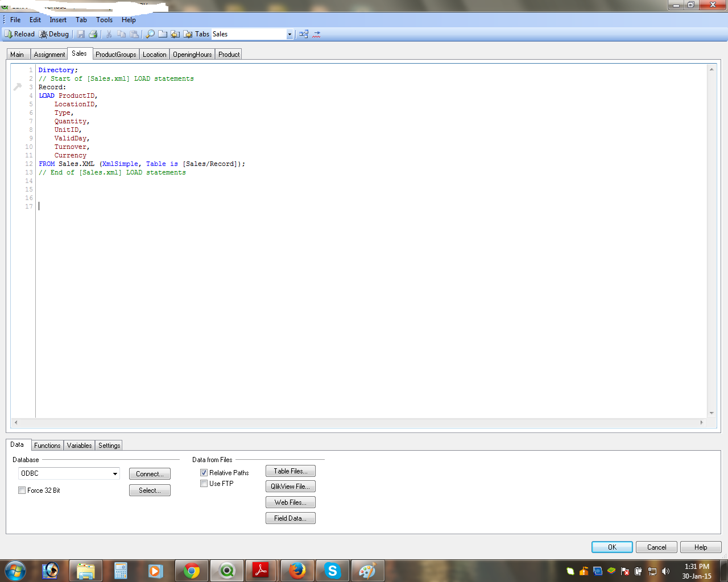Click the Help button at bottom right
Screen dimensions: 728x582
pyautogui.click(x=701, y=547)
